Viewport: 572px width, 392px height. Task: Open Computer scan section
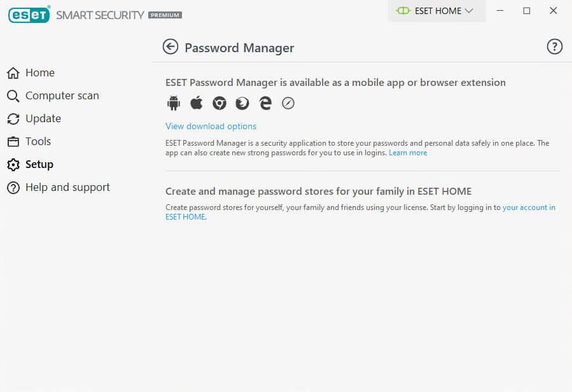click(x=62, y=95)
